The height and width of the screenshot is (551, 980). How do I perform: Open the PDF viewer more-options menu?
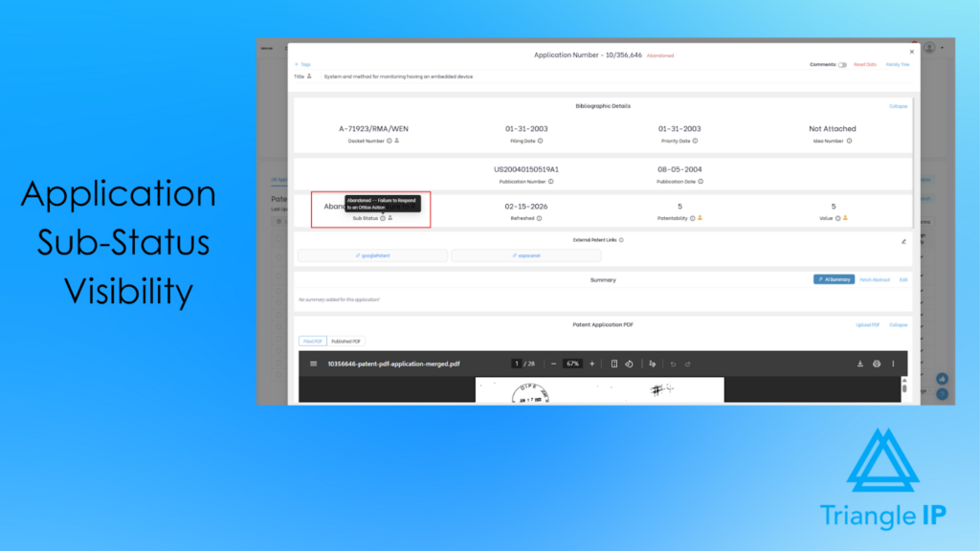point(893,364)
